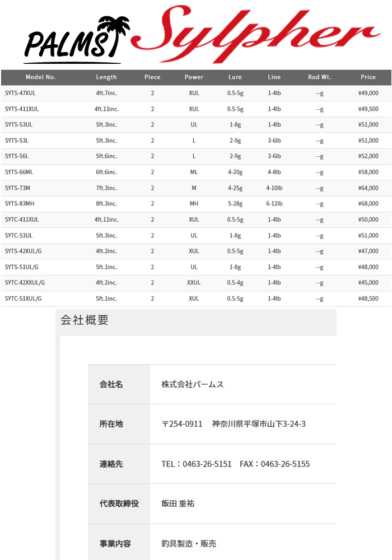This screenshot has height=560, width=392.
Task: Click the ¥50,000 price cell
Action: coord(368,220)
